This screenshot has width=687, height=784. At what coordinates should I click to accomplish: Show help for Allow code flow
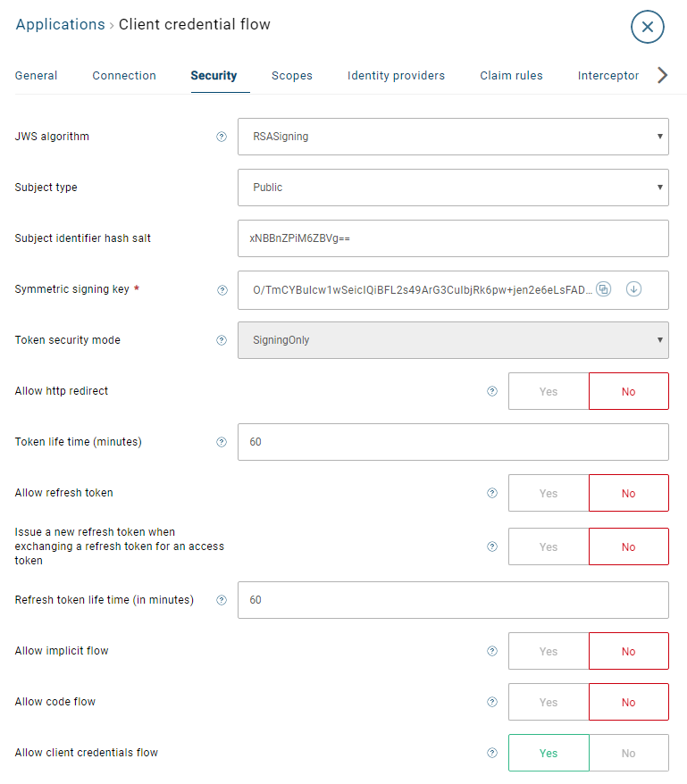pos(492,702)
